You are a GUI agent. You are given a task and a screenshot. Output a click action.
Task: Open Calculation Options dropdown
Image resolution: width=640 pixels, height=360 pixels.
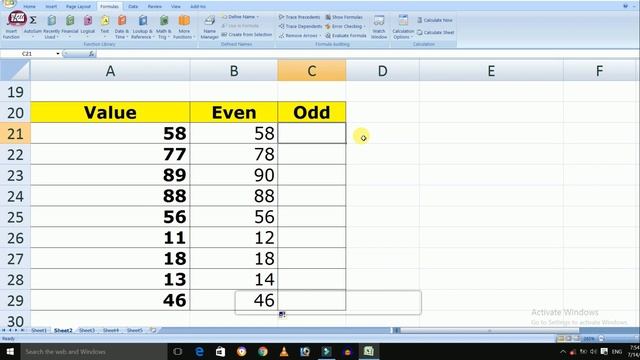point(403,27)
